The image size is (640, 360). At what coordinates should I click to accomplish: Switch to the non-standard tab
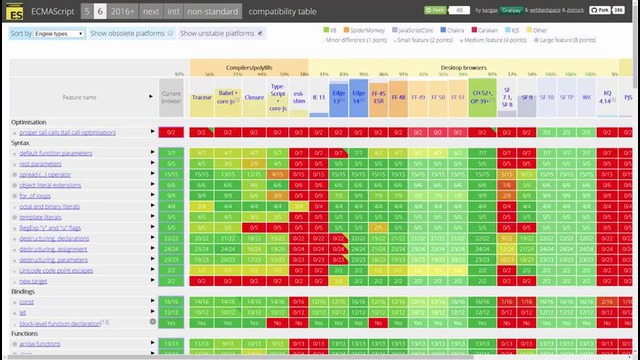[x=213, y=11]
